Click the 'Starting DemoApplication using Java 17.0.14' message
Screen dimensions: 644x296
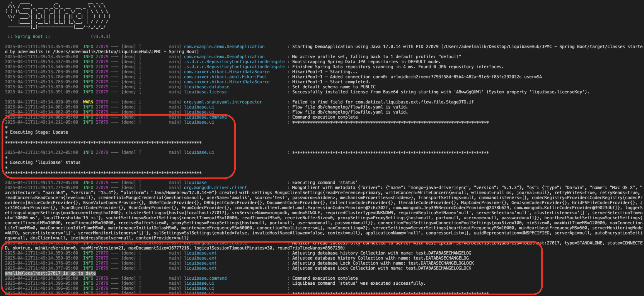[467, 47]
